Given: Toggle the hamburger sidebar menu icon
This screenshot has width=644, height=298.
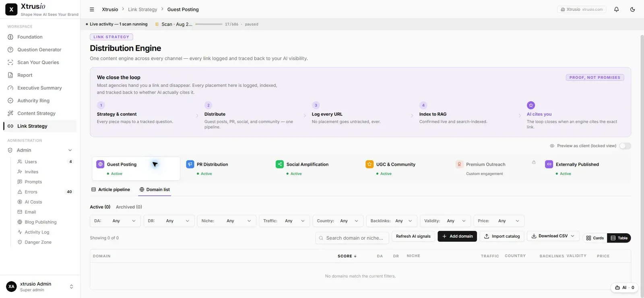Looking at the screenshot, I should (92, 9).
